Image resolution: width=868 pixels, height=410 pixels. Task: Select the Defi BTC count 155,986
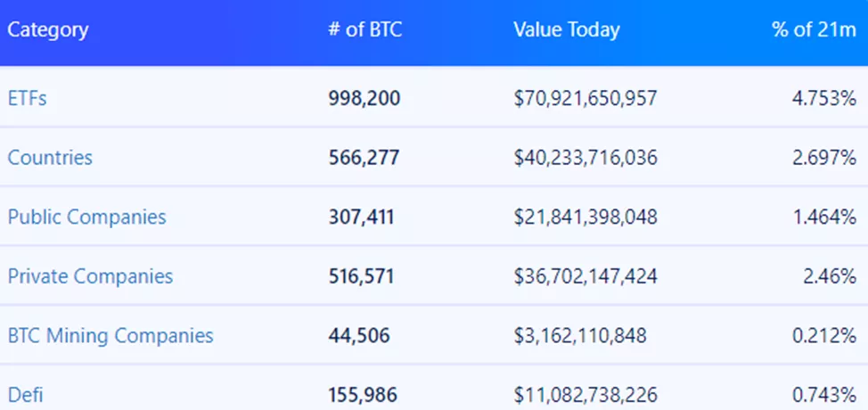(363, 394)
